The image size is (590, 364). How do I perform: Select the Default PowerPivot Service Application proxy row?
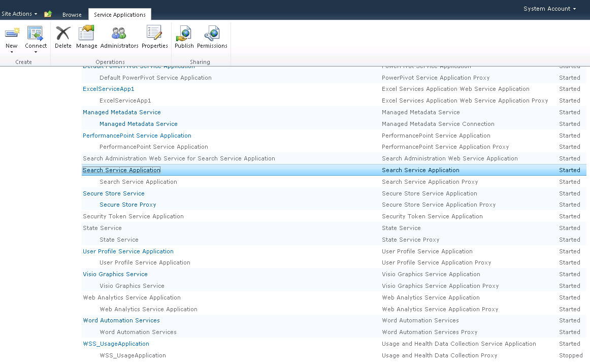[334, 78]
